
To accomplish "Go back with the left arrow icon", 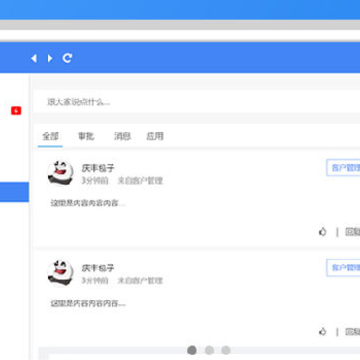I will (x=33, y=58).
